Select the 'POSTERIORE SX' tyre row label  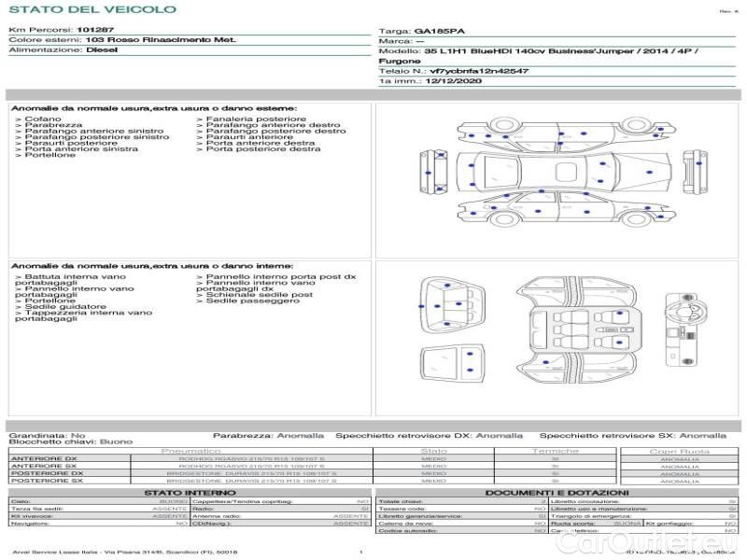[x=48, y=481]
